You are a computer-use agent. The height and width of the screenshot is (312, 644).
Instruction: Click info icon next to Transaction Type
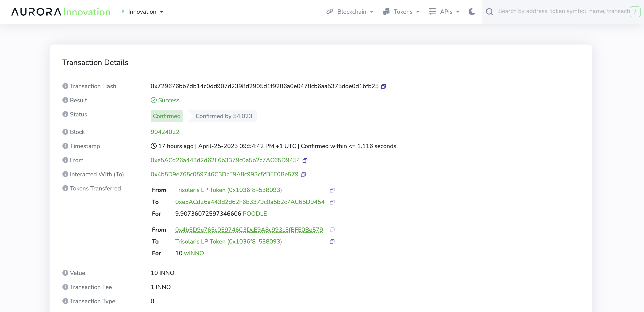[65, 301]
